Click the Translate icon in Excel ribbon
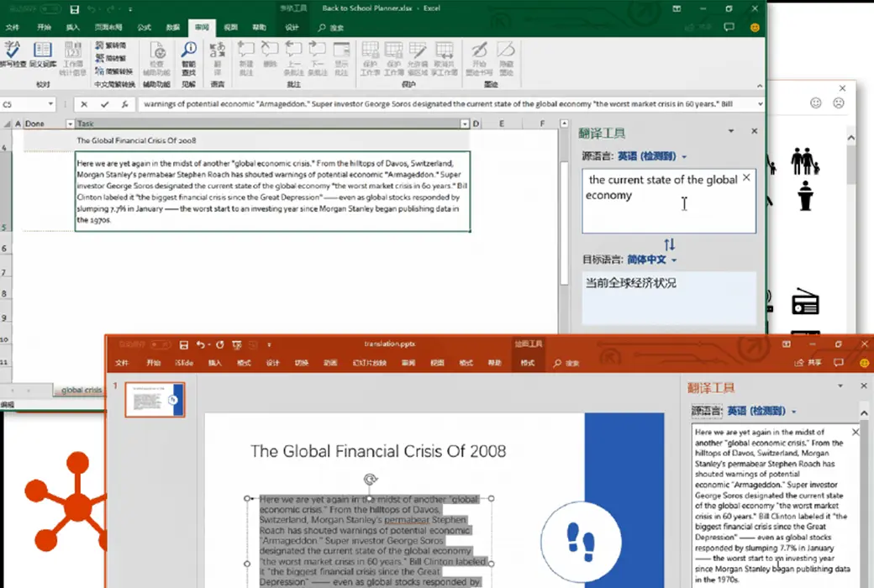Viewport: 874px width, 588px height. coord(218,58)
